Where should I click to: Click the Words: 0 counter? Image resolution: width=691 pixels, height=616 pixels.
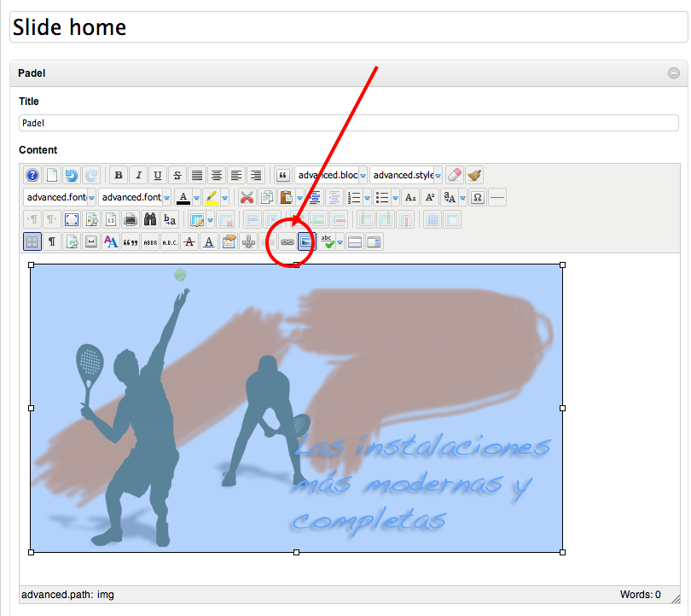(641, 595)
